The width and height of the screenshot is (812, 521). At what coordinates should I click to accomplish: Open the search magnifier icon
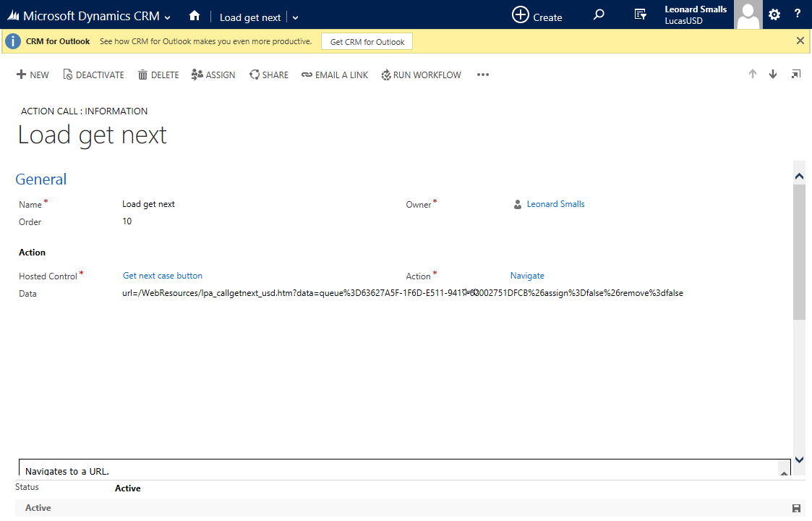click(599, 14)
